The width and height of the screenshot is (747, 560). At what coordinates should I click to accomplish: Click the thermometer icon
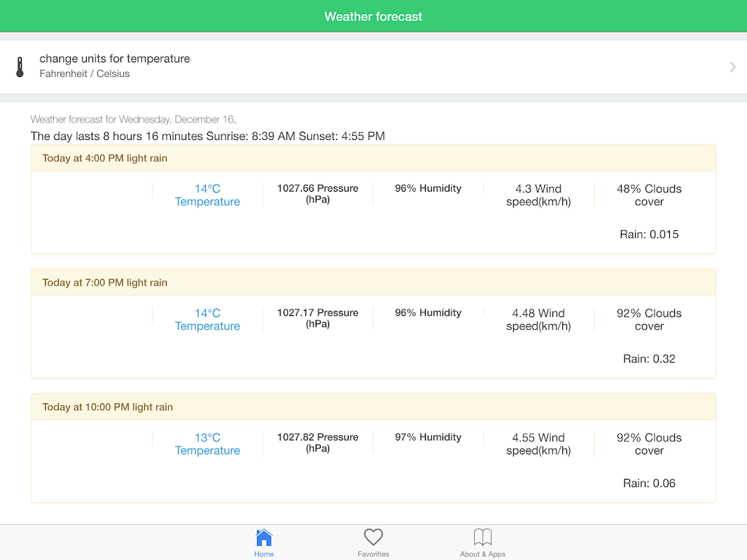(20, 66)
